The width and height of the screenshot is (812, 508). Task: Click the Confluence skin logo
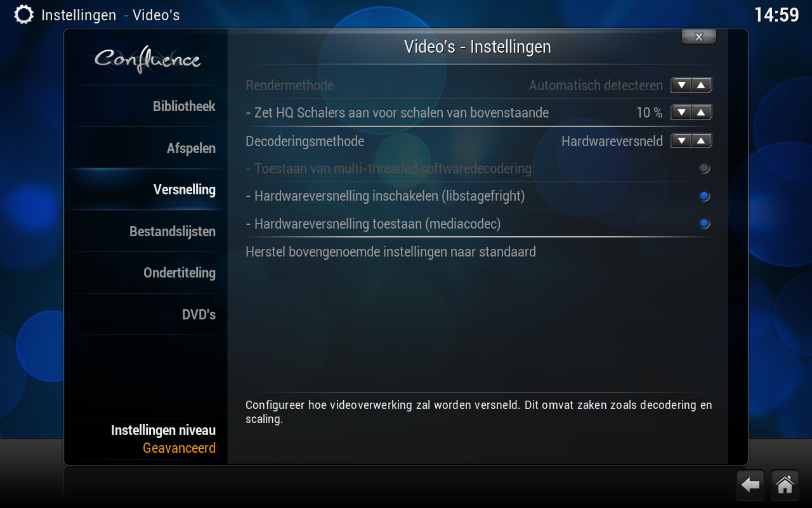tap(147, 60)
